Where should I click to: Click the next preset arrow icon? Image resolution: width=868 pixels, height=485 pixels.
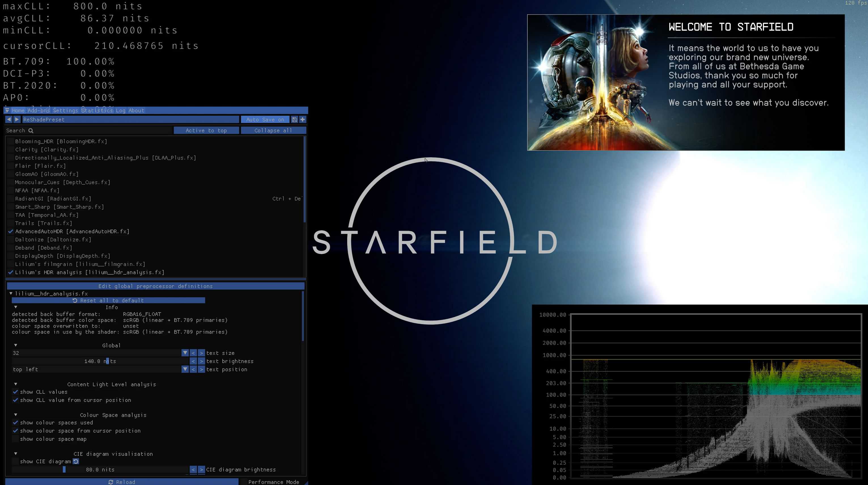click(x=17, y=119)
